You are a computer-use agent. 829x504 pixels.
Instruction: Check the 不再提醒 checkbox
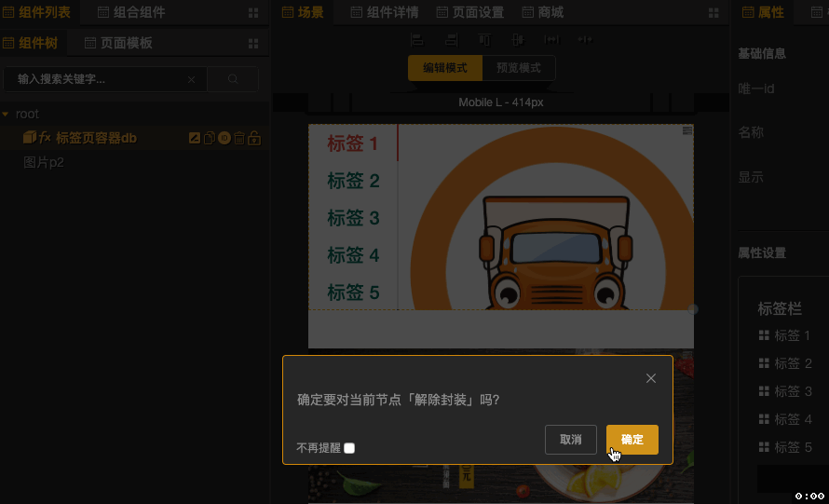pos(349,448)
